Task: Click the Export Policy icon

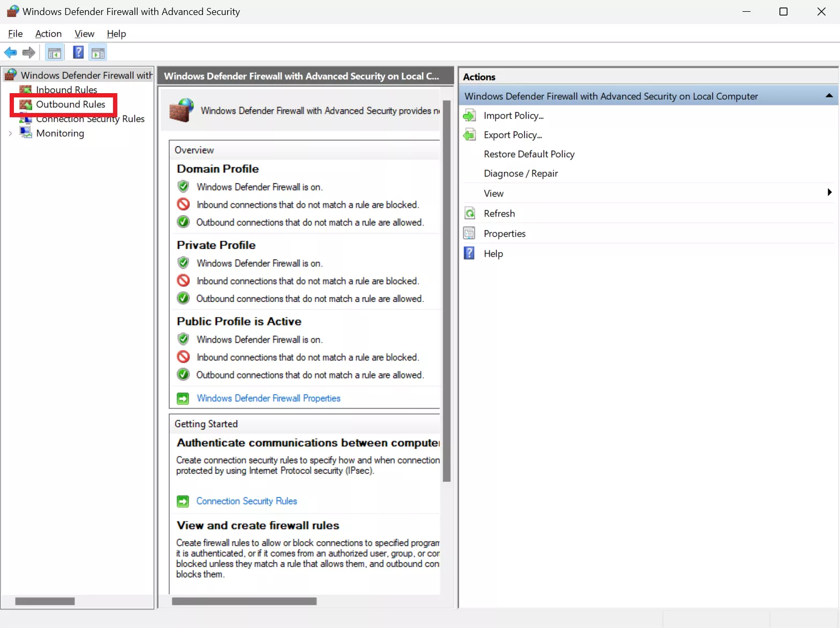Action: tap(469, 135)
